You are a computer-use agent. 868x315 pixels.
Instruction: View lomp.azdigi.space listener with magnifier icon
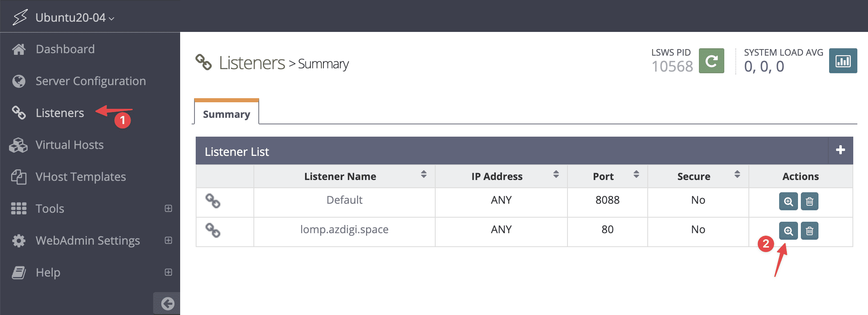coord(788,231)
